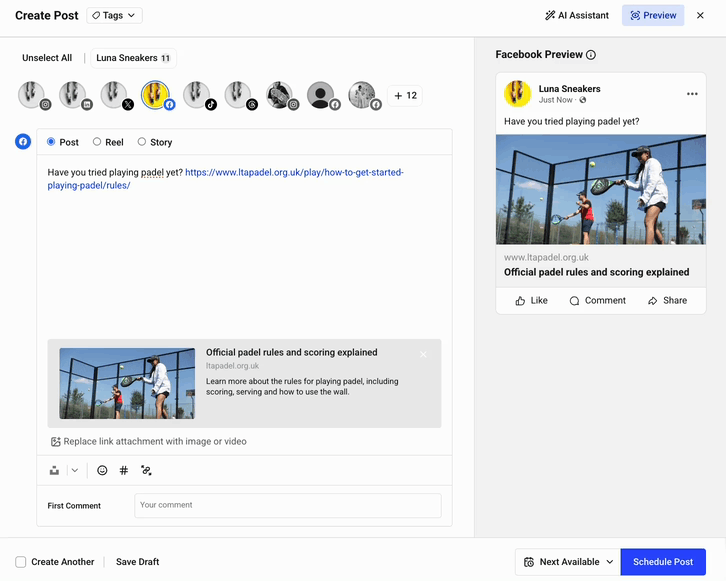Click 'www.ltapadel.org.uk' in the preview card
The image size is (726, 581).
[546, 257]
